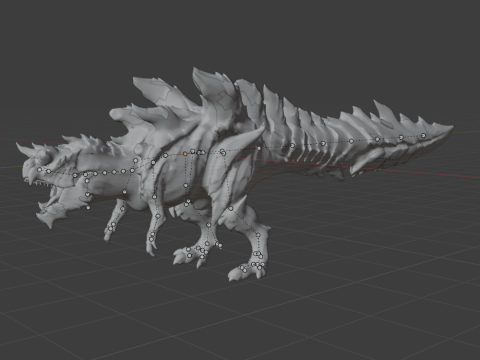The width and height of the screenshot is (480, 360).
Task: Select the frontmost bone joint on the snout
Action: tap(39, 170)
